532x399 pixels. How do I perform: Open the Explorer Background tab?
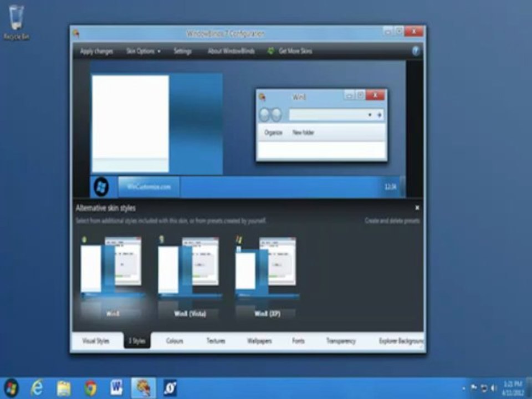pos(401,341)
